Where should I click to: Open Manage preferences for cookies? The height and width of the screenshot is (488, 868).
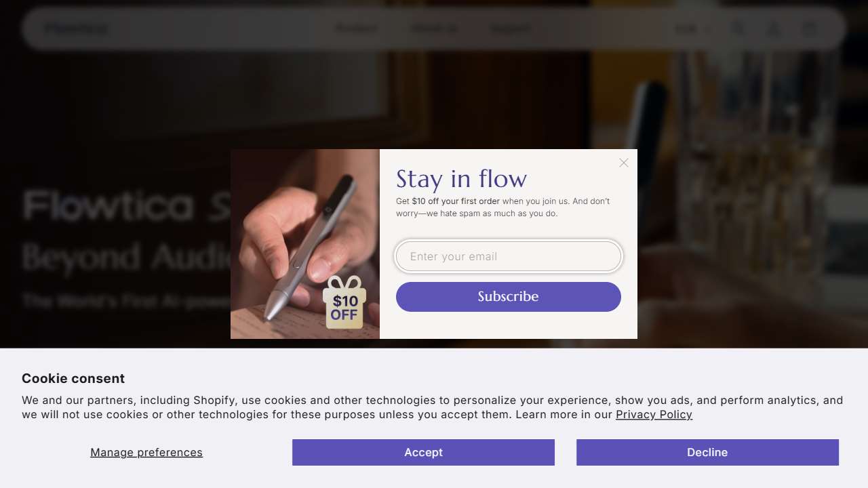click(146, 452)
